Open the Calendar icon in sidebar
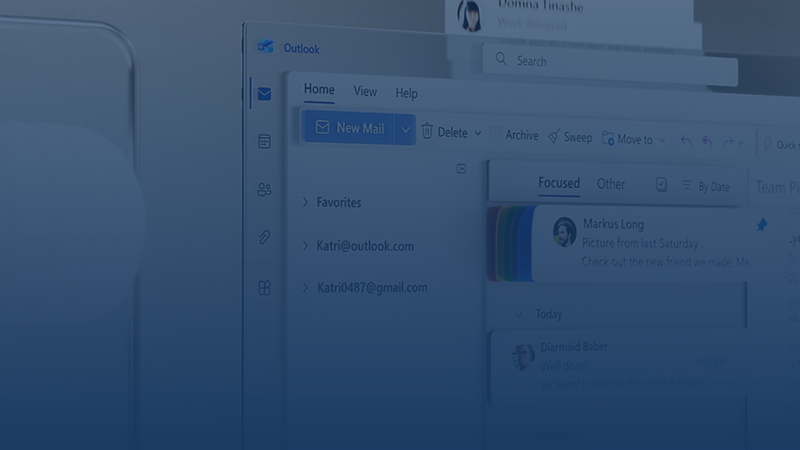The image size is (800, 450). click(x=264, y=141)
